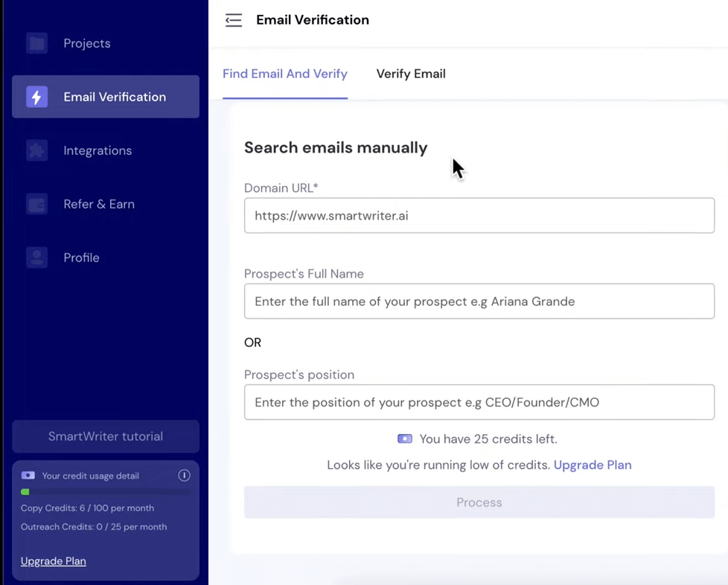
Task: Click the Profile person icon
Action: pos(36,258)
